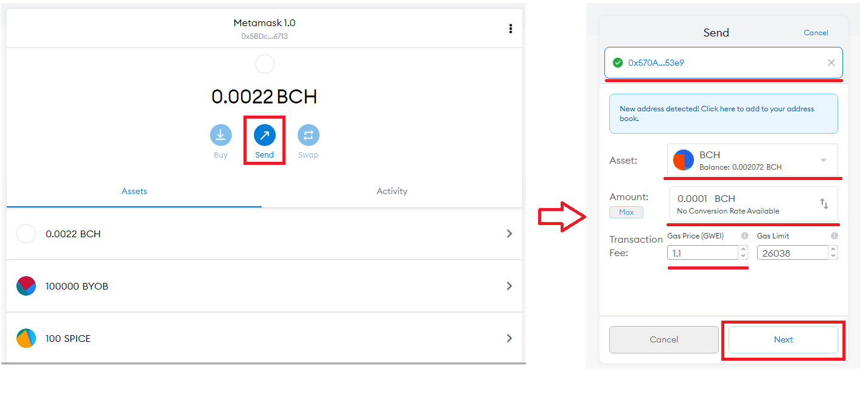This screenshot has width=868, height=396.
Task: Click the Gas Limit info icon
Action: coord(834,235)
